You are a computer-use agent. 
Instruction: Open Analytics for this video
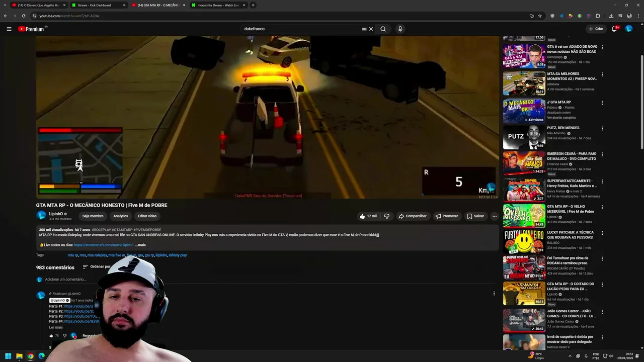coord(121,216)
